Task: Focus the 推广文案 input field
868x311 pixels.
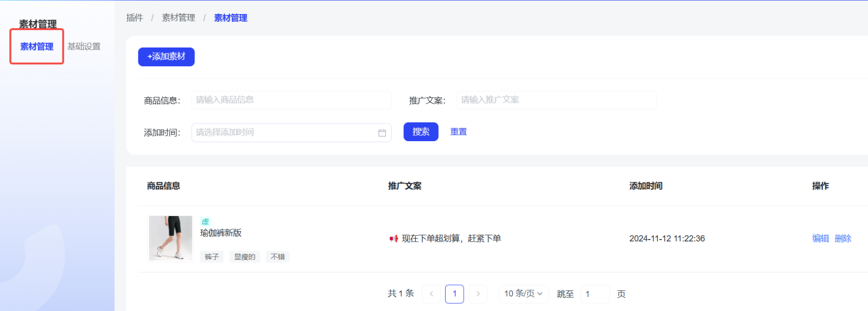Action: (556, 100)
